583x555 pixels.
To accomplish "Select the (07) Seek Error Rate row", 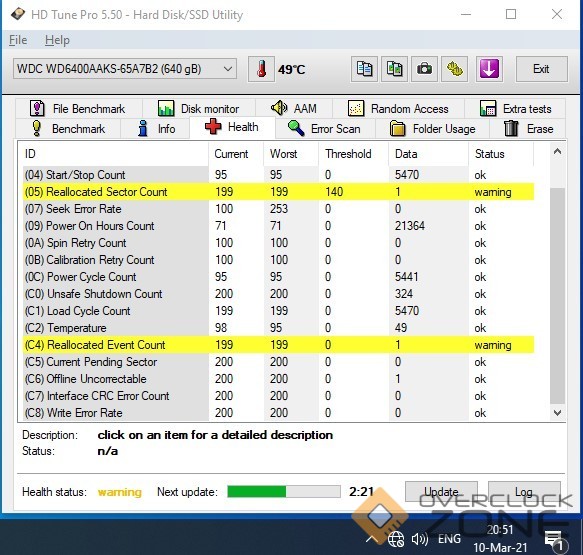I will pos(278,209).
